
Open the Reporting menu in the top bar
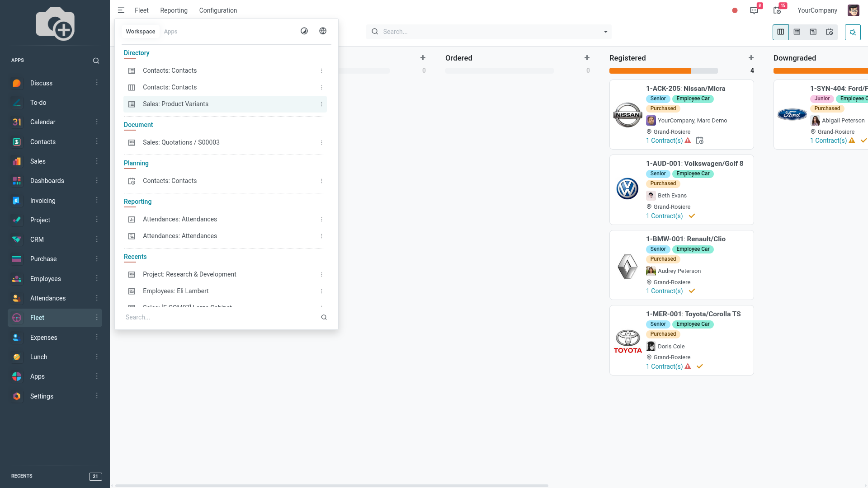174,10
